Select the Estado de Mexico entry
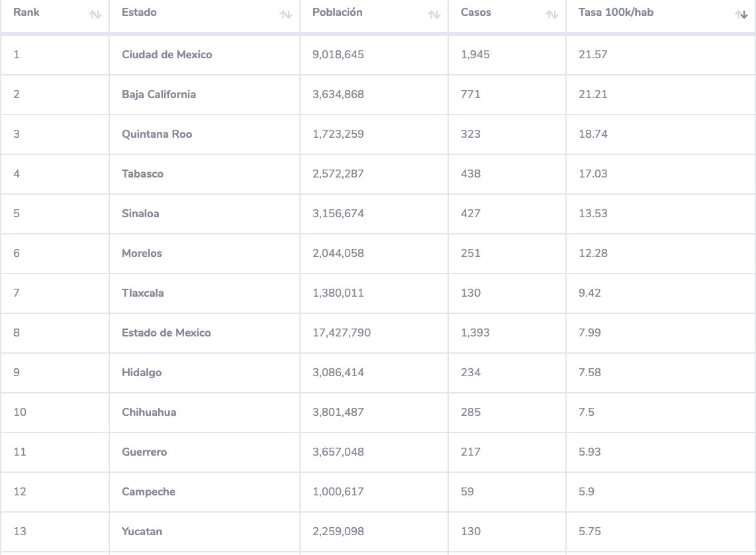756x555 pixels. click(166, 333)
